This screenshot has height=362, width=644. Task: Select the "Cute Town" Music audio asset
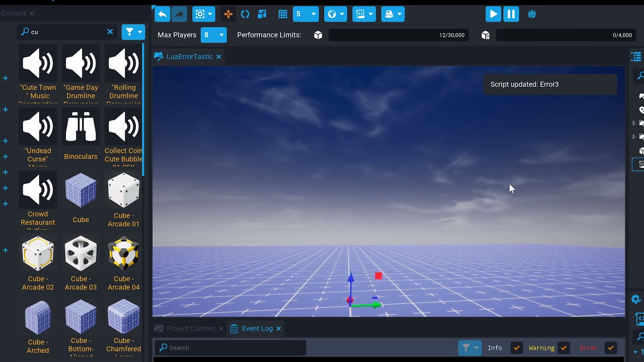[x=38, y=73]
